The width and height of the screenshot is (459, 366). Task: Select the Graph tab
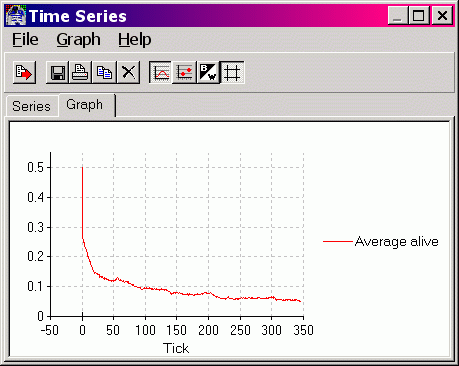[x=85, y=105]
